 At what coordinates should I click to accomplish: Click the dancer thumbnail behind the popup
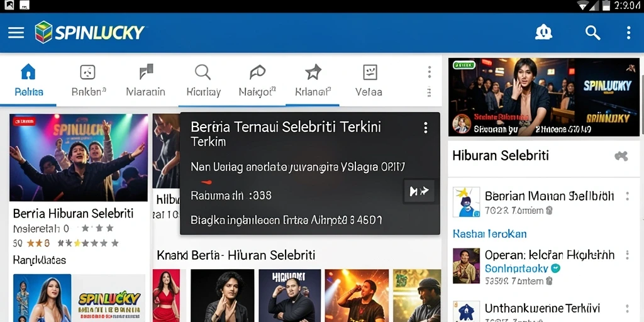pos(166,151)
